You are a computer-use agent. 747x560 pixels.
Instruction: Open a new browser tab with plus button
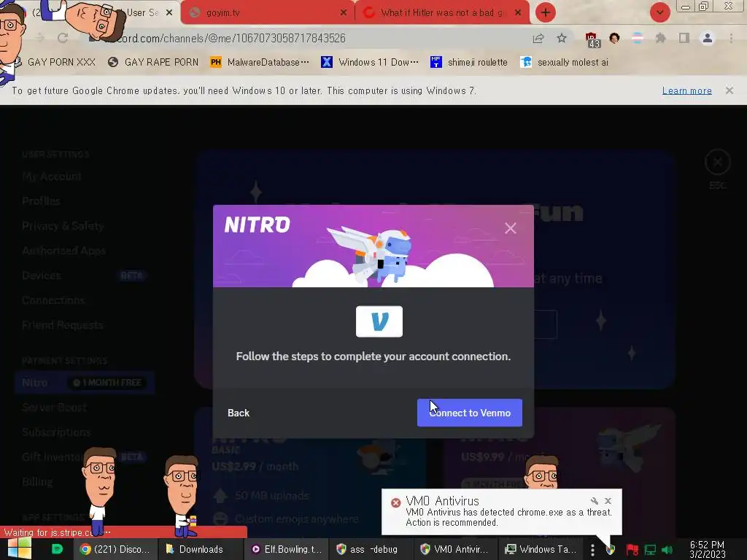[546, 12]
